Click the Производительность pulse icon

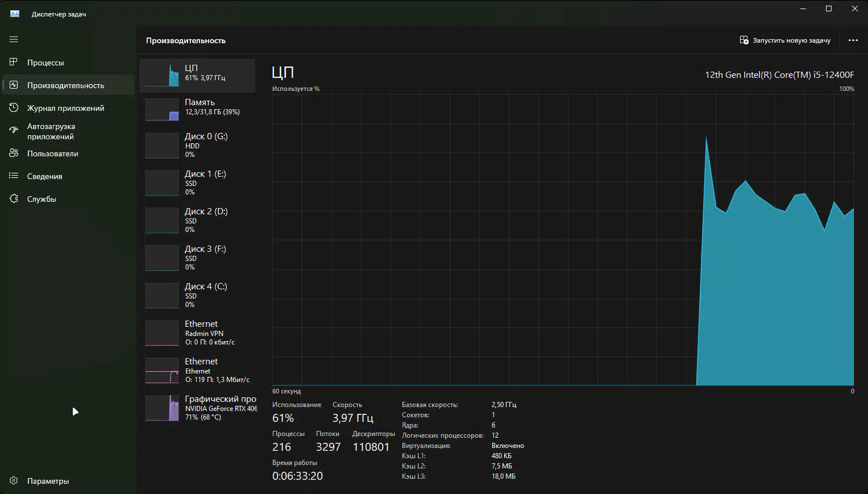pyautogui.click(x=14, y=85)
